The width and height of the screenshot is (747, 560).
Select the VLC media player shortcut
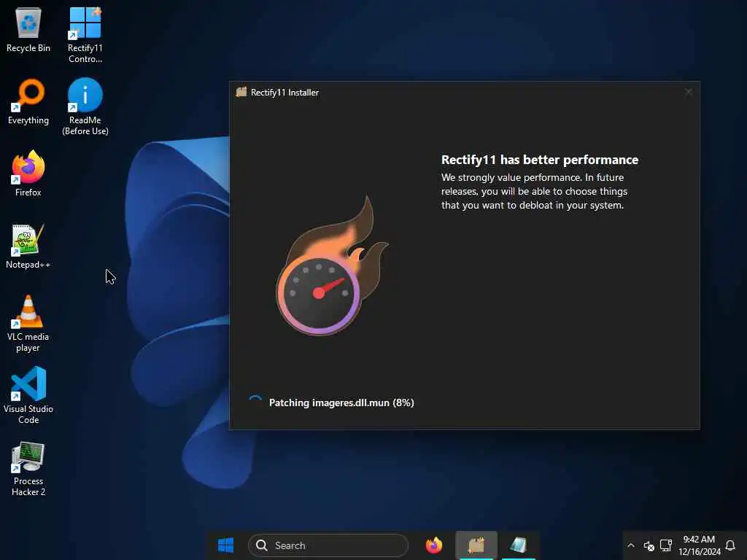pos(28,324)
